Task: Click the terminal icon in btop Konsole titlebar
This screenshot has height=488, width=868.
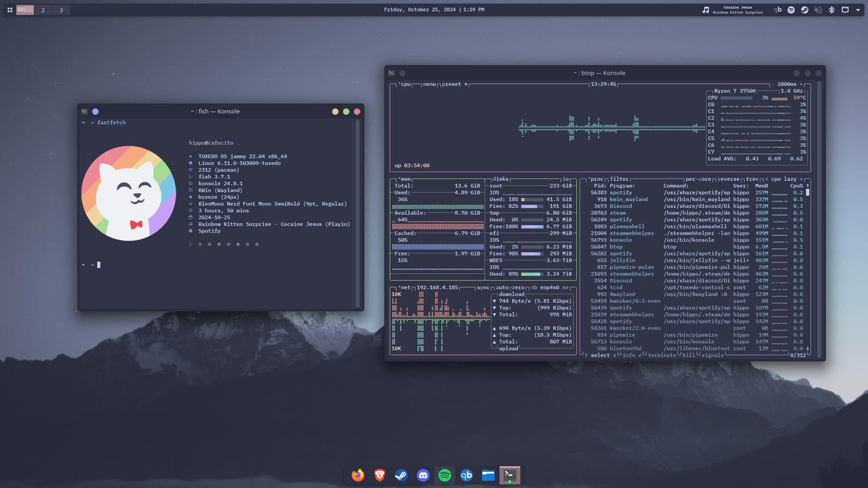Action: tap(391, 73)
